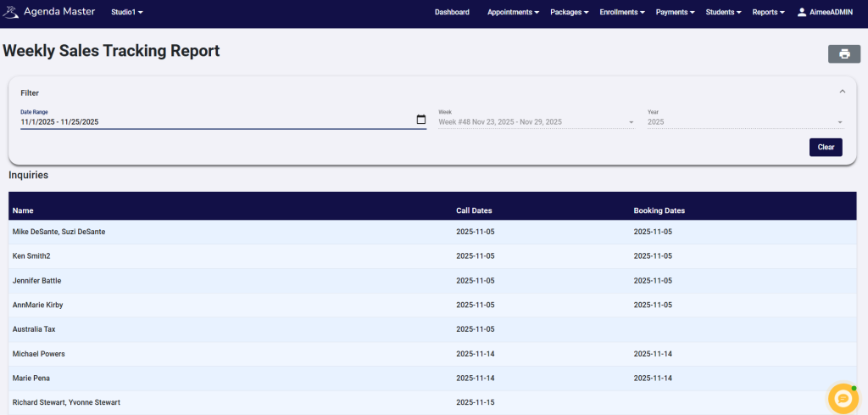Screen dimensions: 868x415
Task: Click the Name column header
Action: 23,210
